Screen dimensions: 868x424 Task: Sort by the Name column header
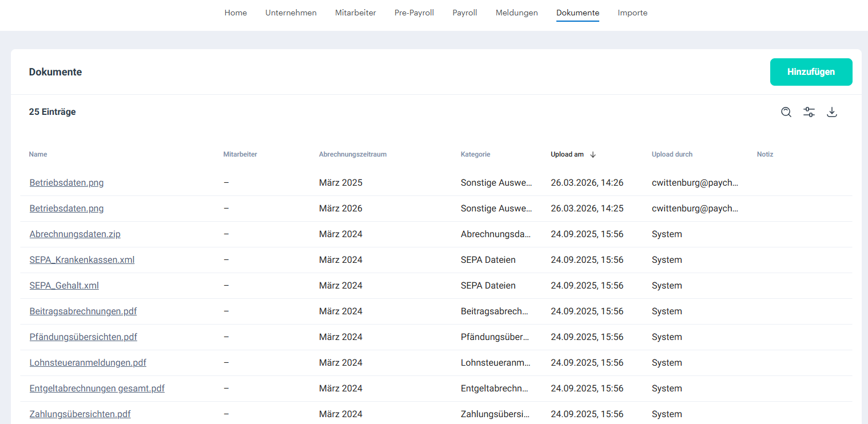tap(38, 154)
